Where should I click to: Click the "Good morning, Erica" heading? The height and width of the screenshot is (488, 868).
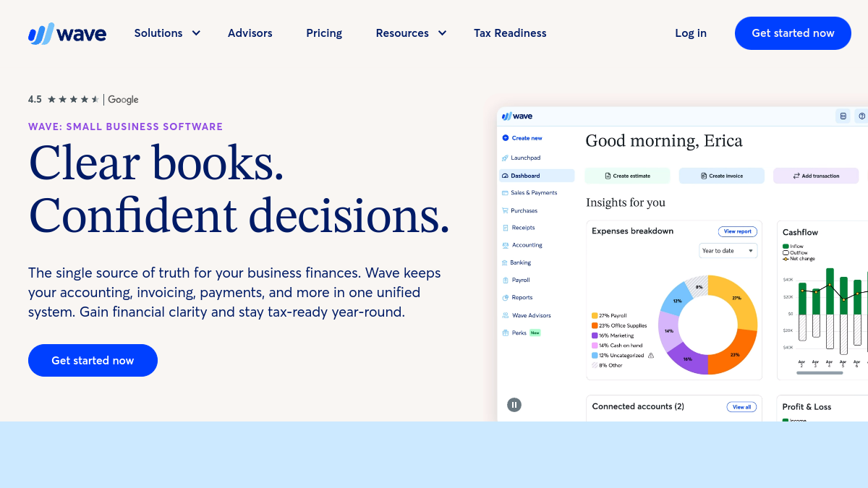tap(664, 141)
